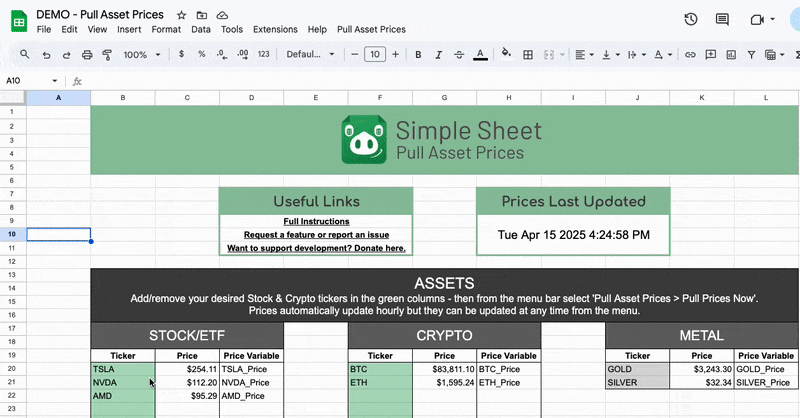Viewport: 800px width, 418px height.
Task: Select row 10 header
Action: pyautogui.click(x=12, y=234)
